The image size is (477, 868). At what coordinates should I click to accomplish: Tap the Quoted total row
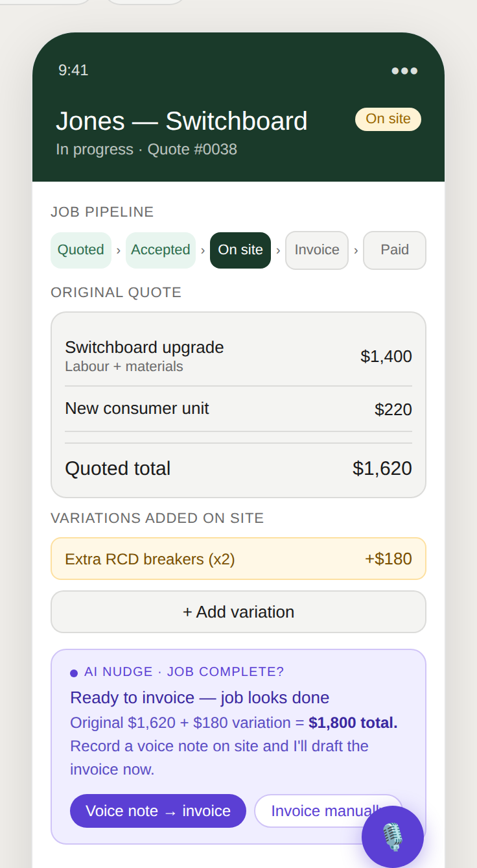pos(238,468)
